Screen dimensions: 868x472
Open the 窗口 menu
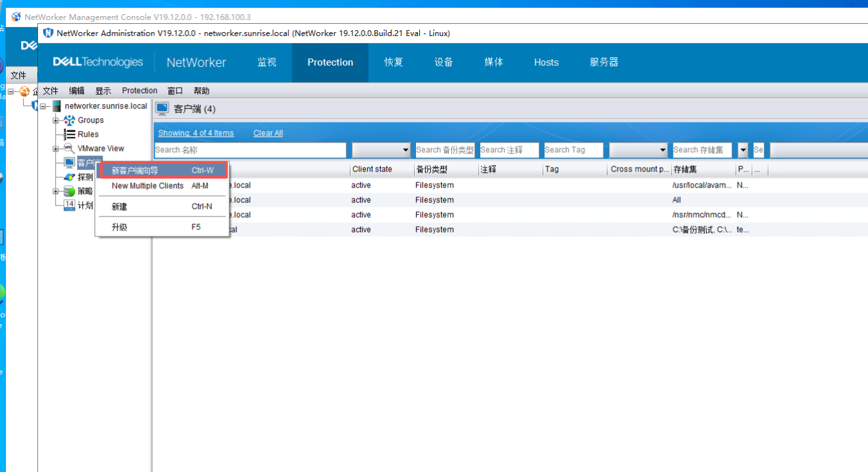[175, 91]
